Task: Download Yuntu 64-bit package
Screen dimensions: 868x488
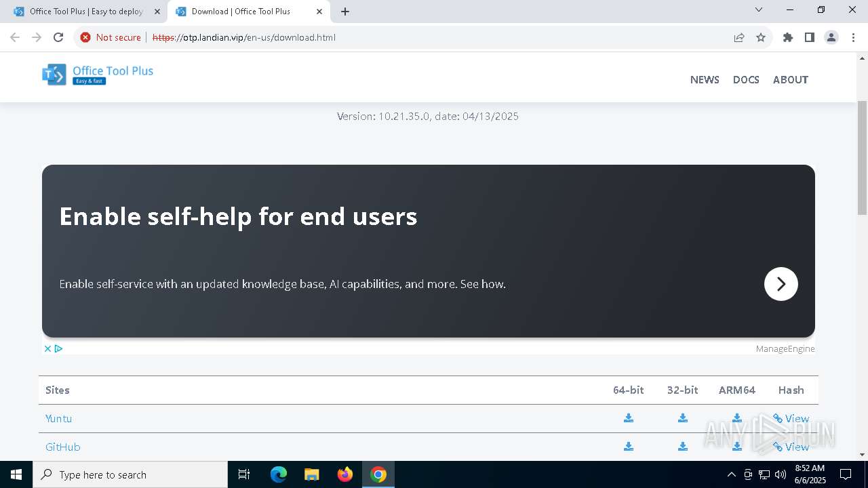Action: 629,418
